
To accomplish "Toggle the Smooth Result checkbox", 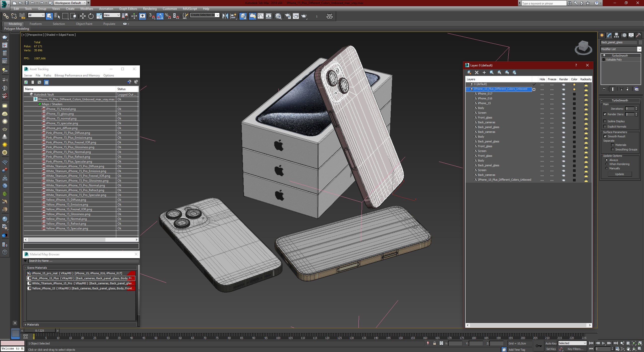I will (605, 136).
